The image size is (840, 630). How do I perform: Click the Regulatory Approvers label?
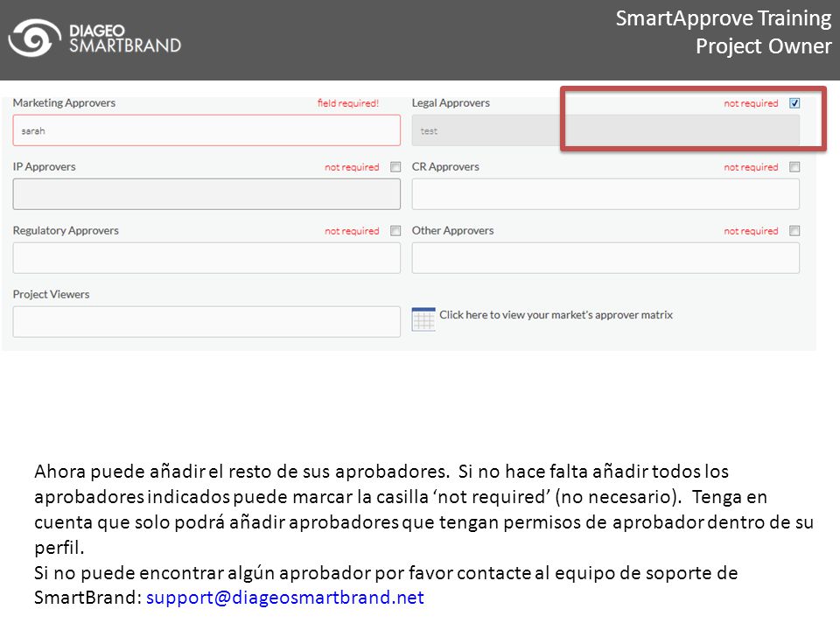pos(66,230)
